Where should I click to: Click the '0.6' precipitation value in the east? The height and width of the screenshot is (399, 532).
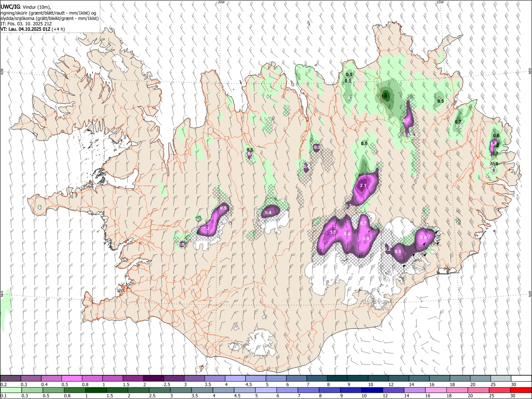coord(496,135)
